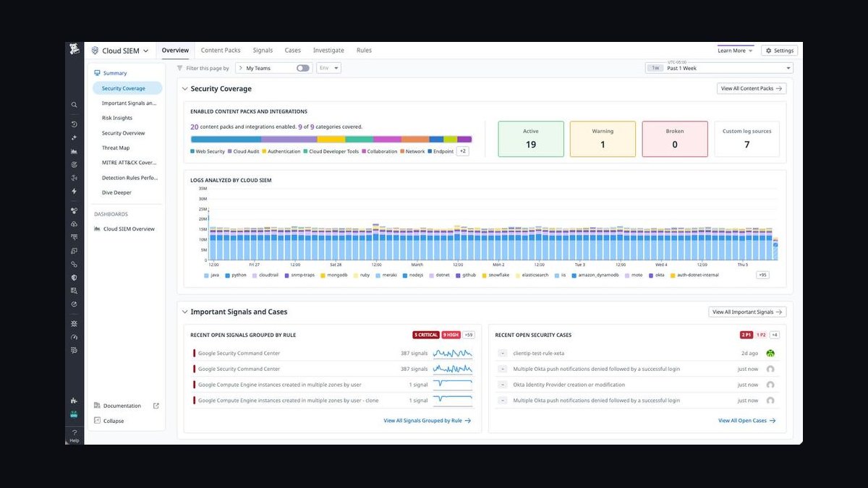Open the Datadog logo home icon
Viewport: 868px width, 488px height.
pos(74,50)
